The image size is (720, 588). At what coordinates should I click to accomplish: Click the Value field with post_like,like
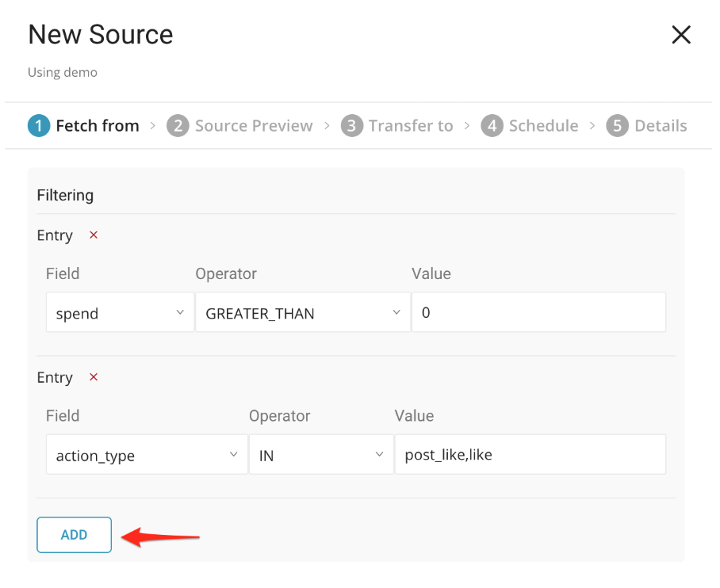click(530, 456)
